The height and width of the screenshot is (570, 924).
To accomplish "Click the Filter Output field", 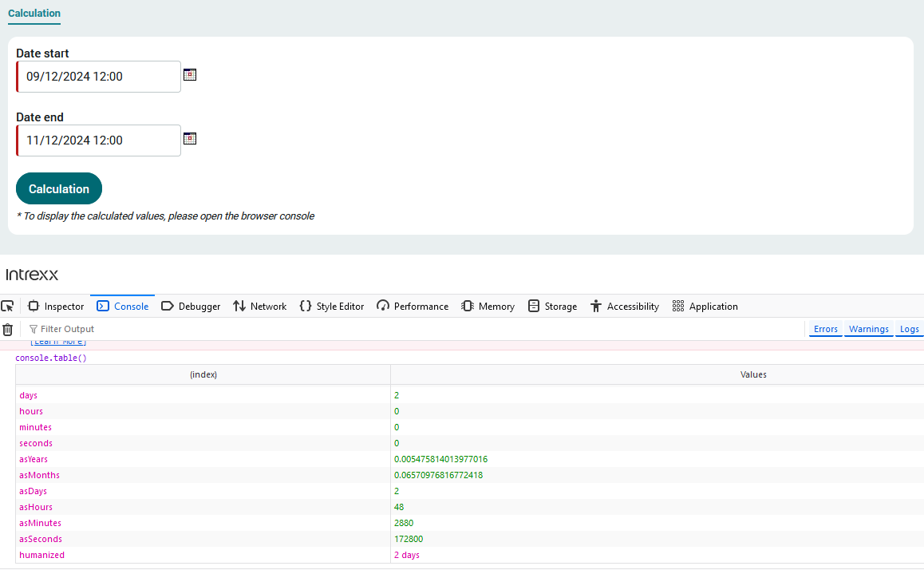I will (413, 329).
